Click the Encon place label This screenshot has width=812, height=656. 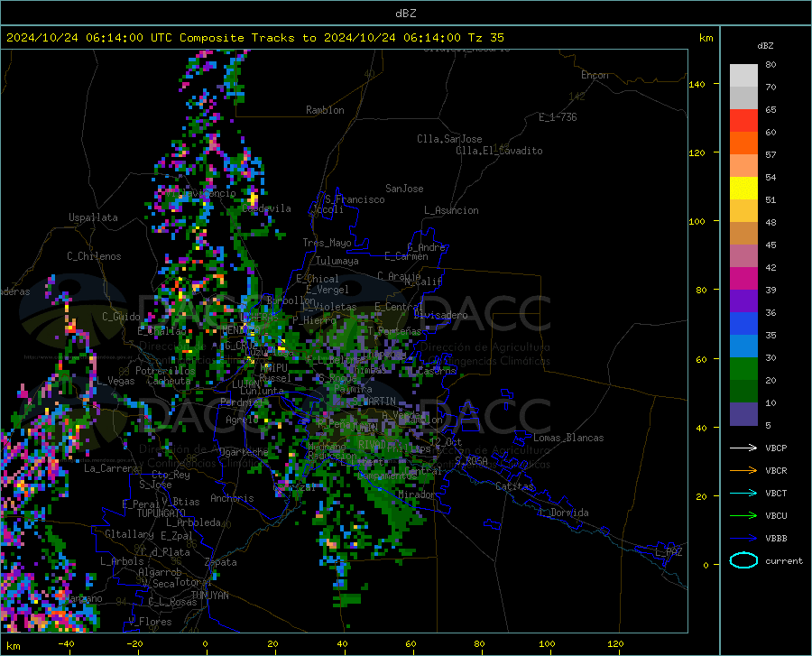click(x=595, y=75)
